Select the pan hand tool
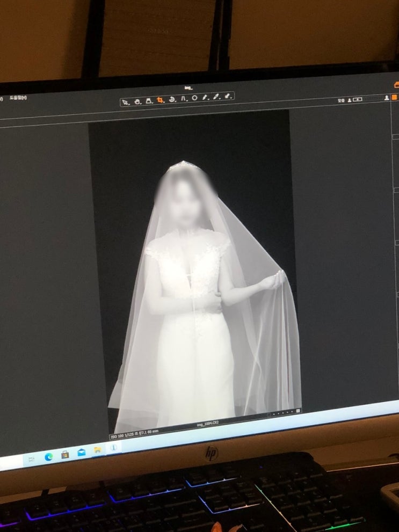The image size is (399, 532). 137,101
